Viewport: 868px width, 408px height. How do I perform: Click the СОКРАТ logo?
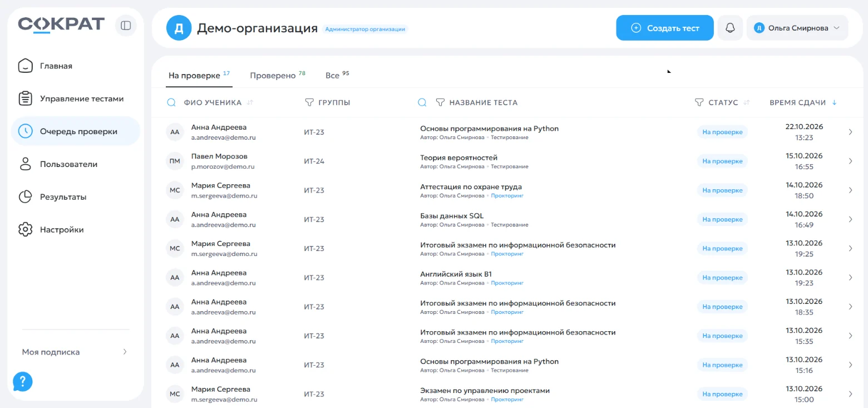coord(61,24)
